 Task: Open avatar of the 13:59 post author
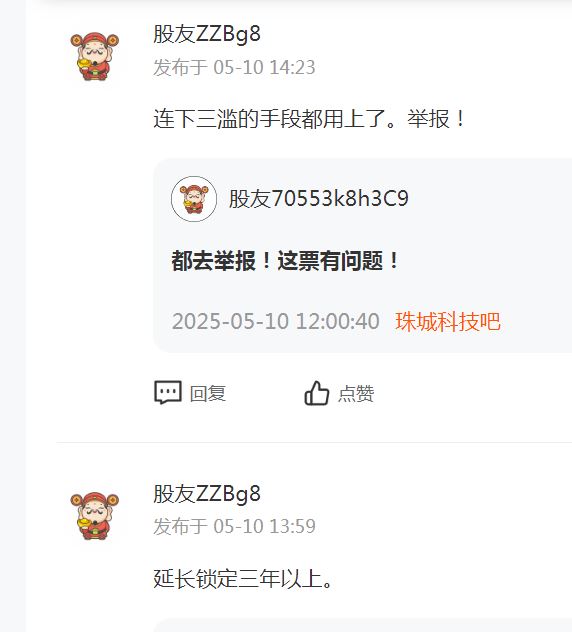click(95, 516)
